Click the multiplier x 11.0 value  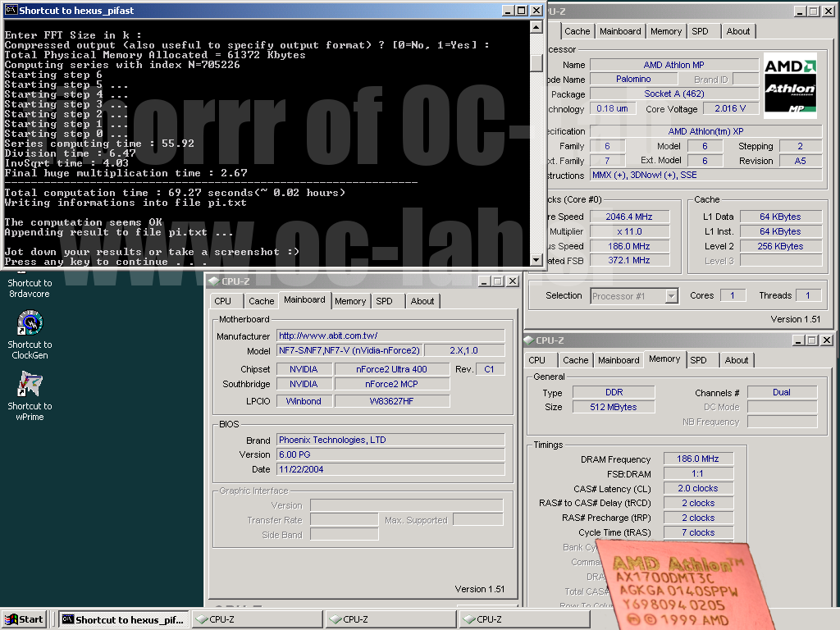tap(629, 231)
